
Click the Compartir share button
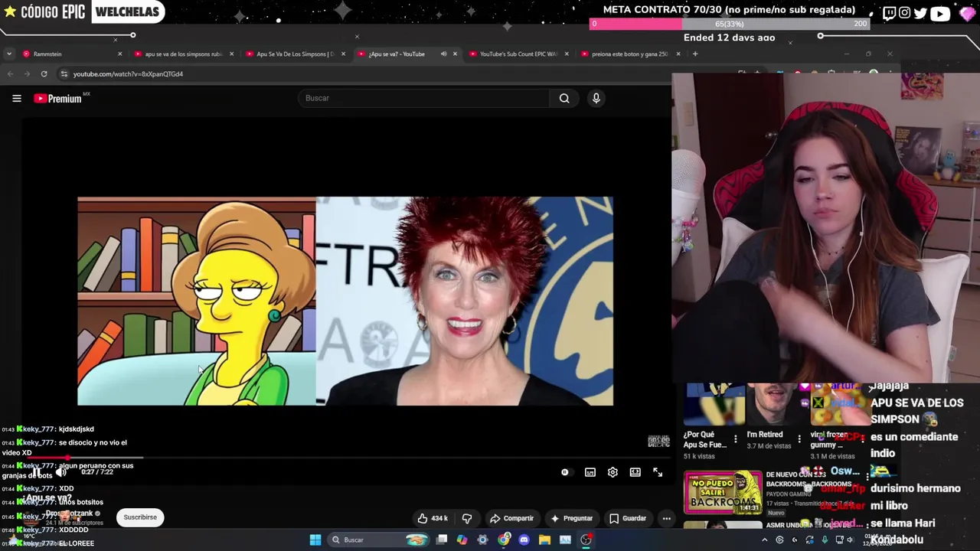pos(511,518)
